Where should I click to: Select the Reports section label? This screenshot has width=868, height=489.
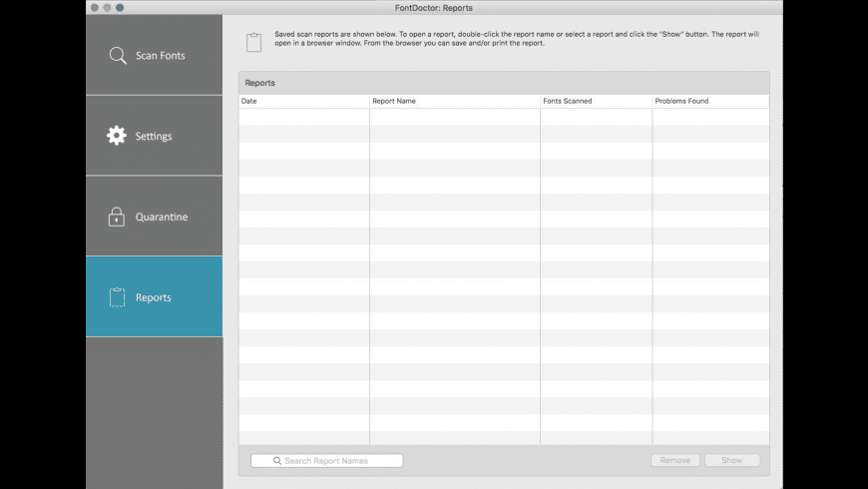154,297
